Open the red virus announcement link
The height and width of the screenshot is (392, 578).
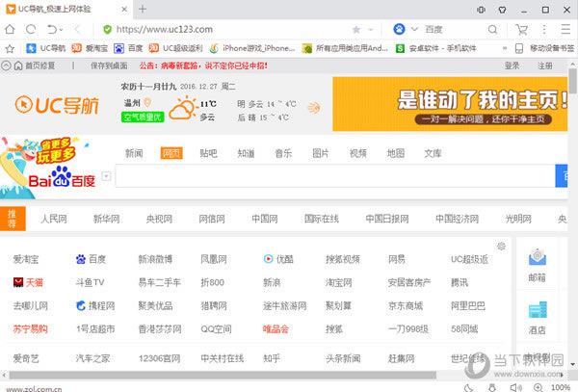[x=203, y=65]
